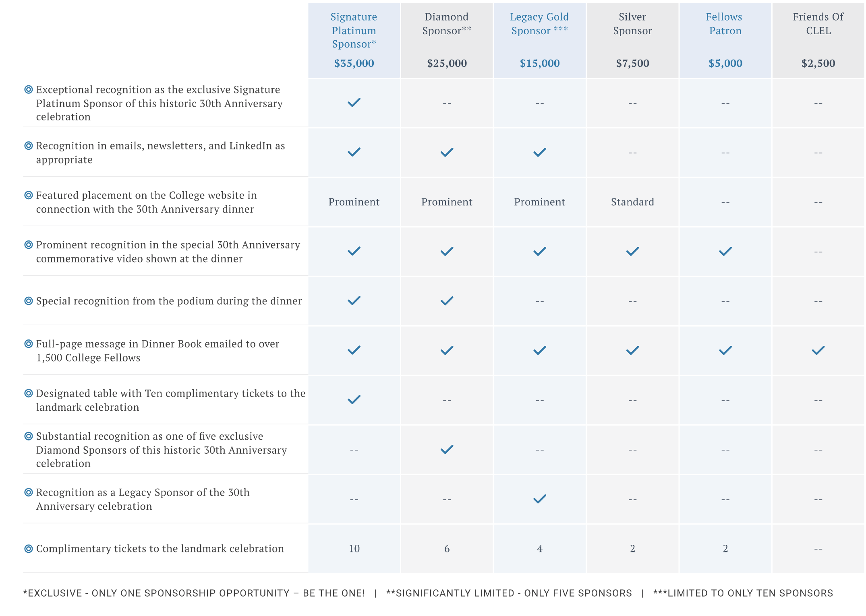Click bullet icon next to Complimentary tickets row
This screenshot has width=866, height=616.
pos(29,548)
